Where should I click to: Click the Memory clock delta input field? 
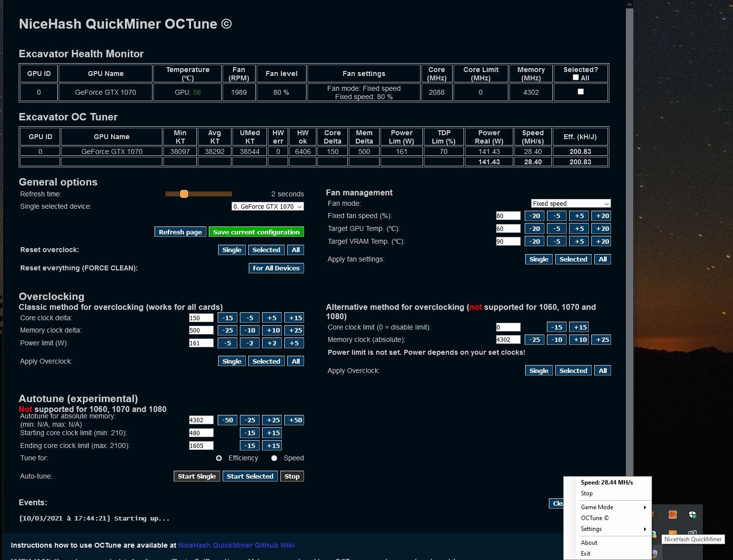[x=201, y=330]
